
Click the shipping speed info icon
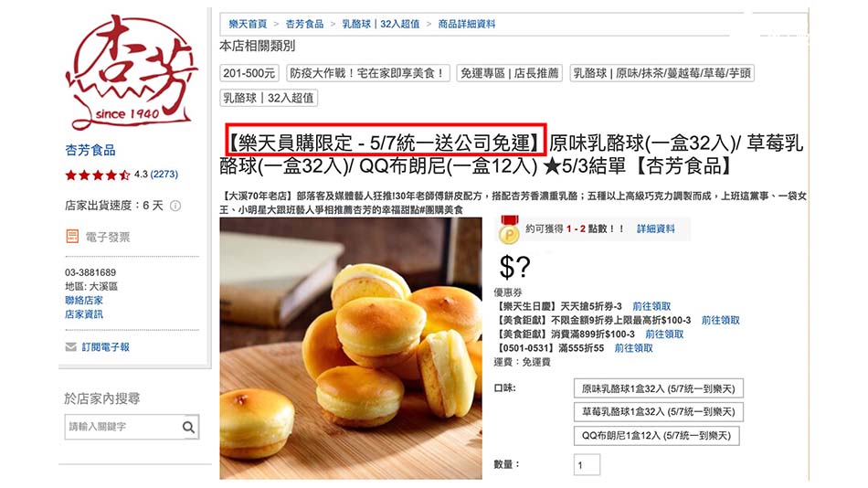click(175, 206)
